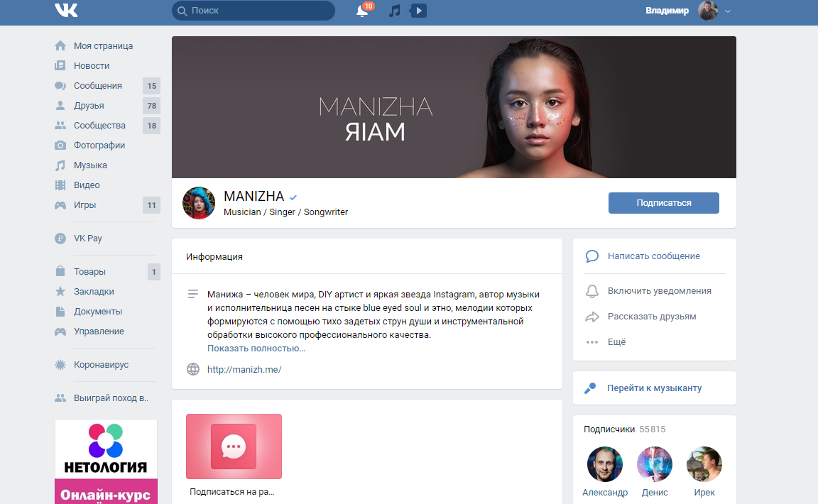This screenshot has height=504, width=818.
Task: Click the share arrow icon by Рассказать друзьям
Action: [592, 317]
